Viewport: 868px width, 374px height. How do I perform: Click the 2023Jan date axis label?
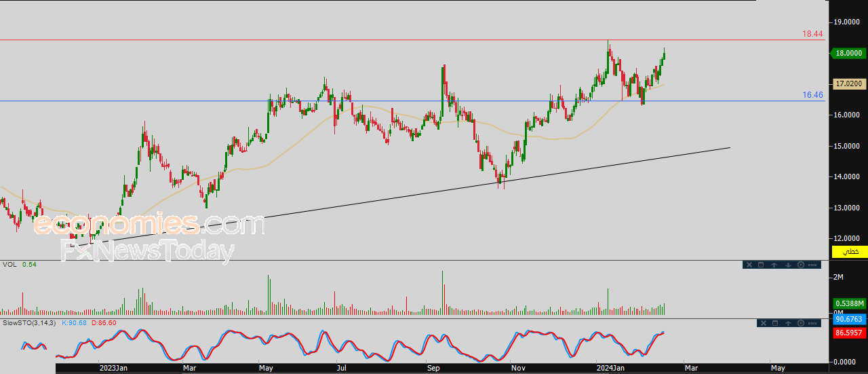(112, 368)
